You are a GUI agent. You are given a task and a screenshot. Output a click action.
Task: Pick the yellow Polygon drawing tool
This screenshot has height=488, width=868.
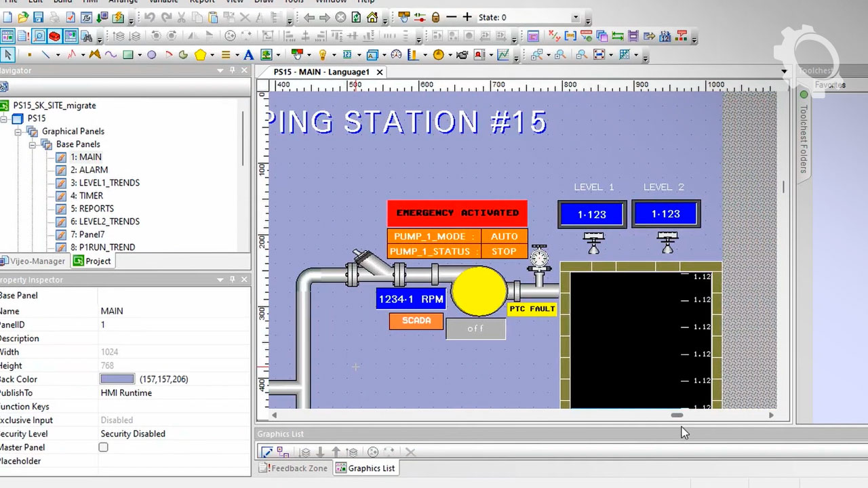coord(200,55)
